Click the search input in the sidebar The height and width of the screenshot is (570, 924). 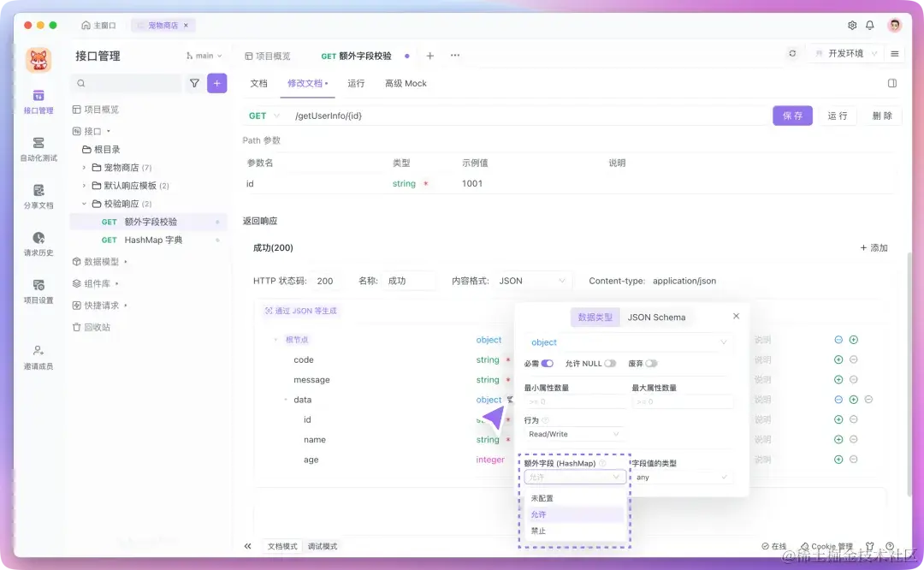[126, 83]
